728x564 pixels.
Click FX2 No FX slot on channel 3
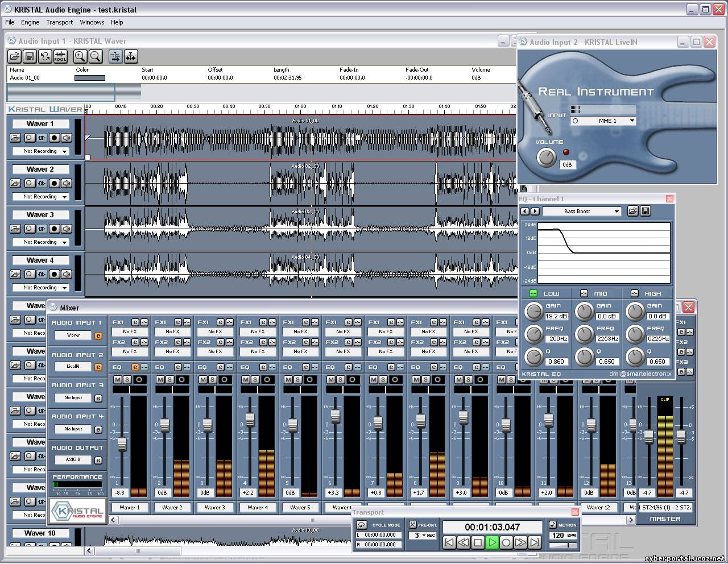pyautogui.click(x=215, y=351)
